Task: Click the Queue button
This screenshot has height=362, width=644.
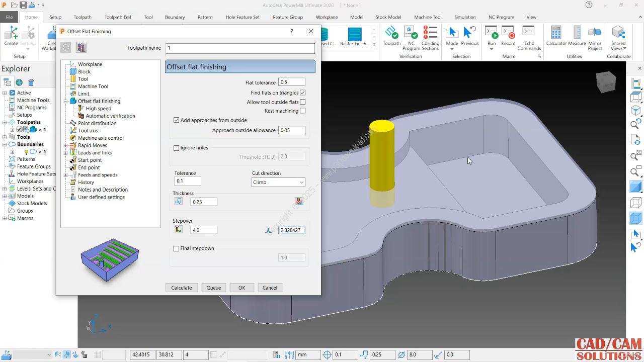Action: (x=213, y=288)
